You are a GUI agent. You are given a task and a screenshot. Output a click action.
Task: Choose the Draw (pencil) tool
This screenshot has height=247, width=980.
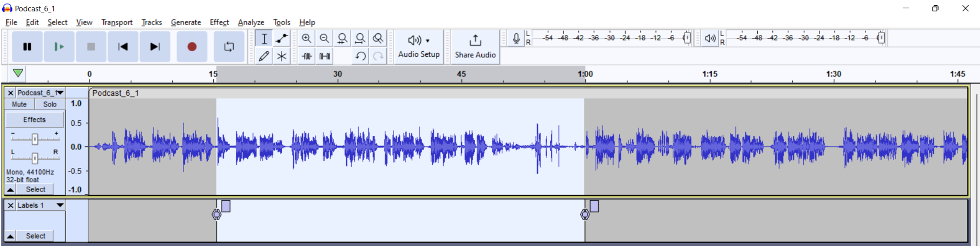pyautogui.click(x=264, y=56)
